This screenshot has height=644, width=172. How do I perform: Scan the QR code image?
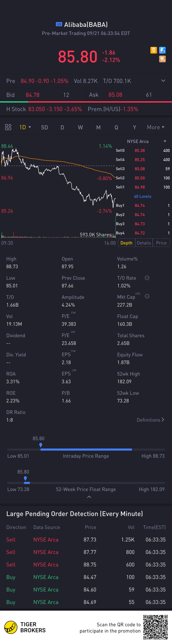click(155, 627)
